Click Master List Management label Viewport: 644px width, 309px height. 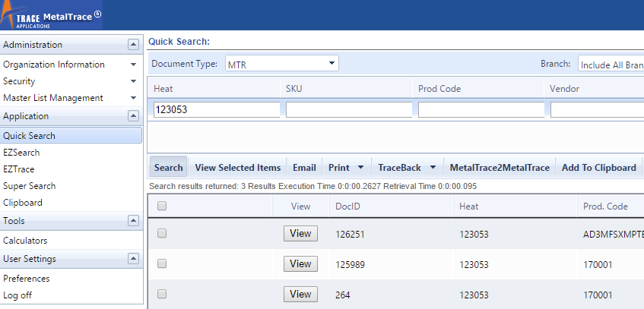(x=53, y=98)
